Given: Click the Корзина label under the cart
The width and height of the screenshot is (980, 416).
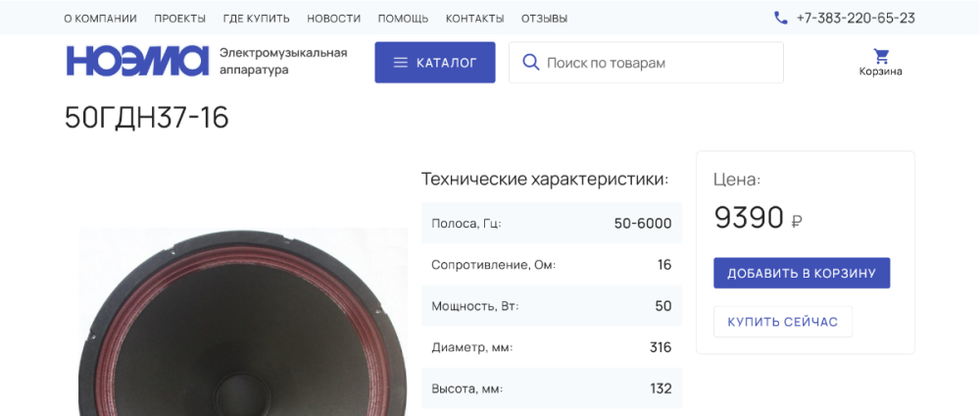Looking at the screenshot, I should click(x=881, y=72).
